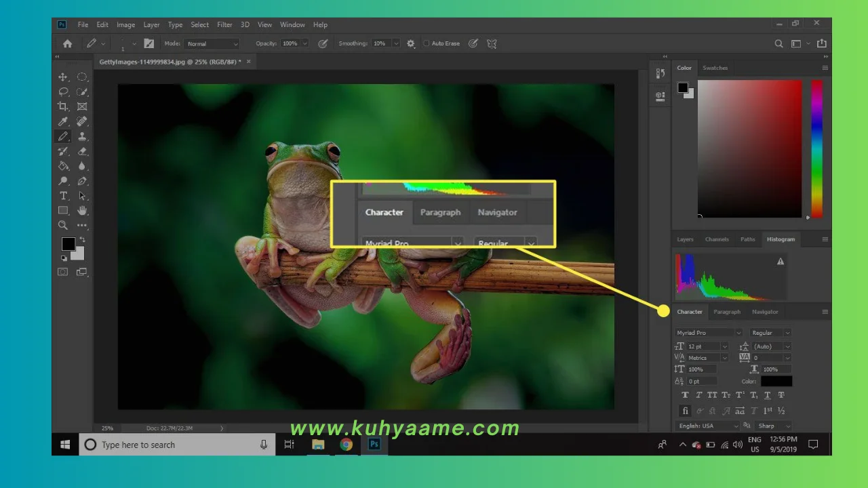Screen dimensions: 868x488
Task: Open the Image menu
Action: coord(125,24)
